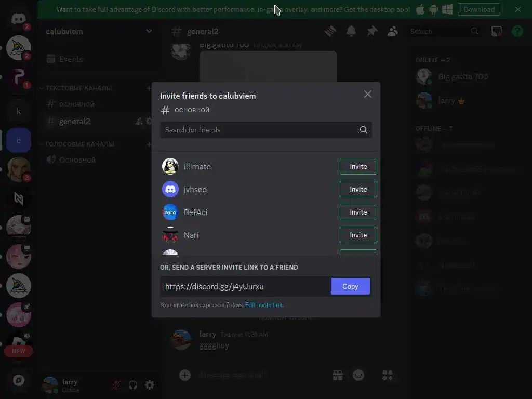This screenshot has height=399, width=532.
Task: Get the Android download icon
Action: click(434, 9)
